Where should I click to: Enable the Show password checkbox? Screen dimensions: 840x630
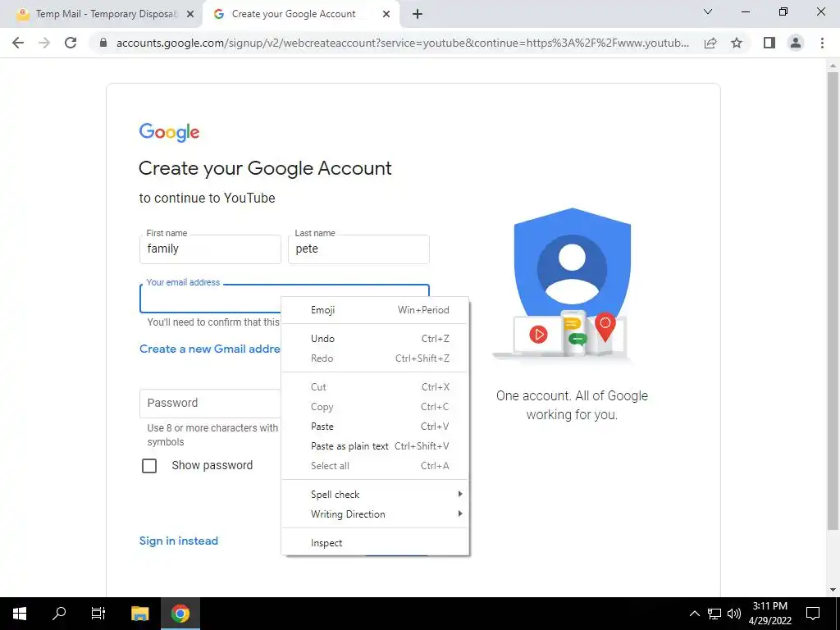click(149, 466)
